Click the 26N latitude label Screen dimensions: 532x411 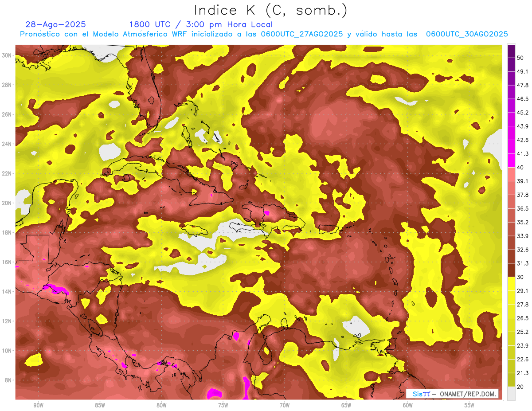click(6, 114)
